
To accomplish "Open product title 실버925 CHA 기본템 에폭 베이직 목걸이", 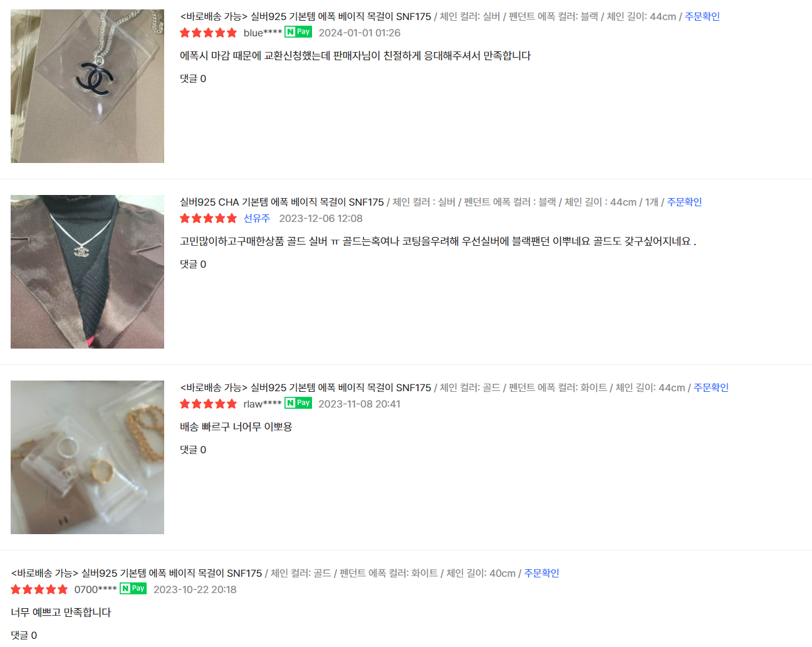I will point(282,202).
